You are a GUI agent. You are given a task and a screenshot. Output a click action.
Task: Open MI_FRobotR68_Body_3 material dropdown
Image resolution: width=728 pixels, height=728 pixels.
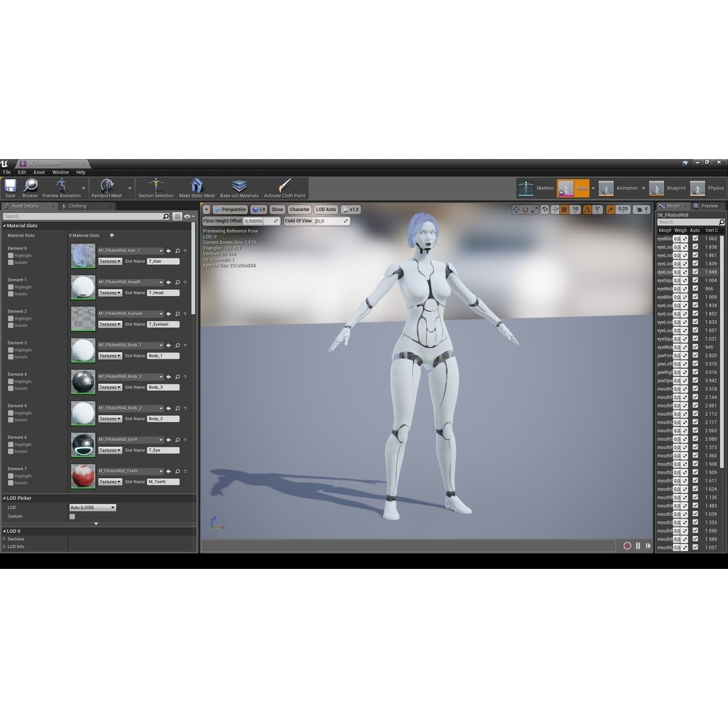tap(131, 377)
